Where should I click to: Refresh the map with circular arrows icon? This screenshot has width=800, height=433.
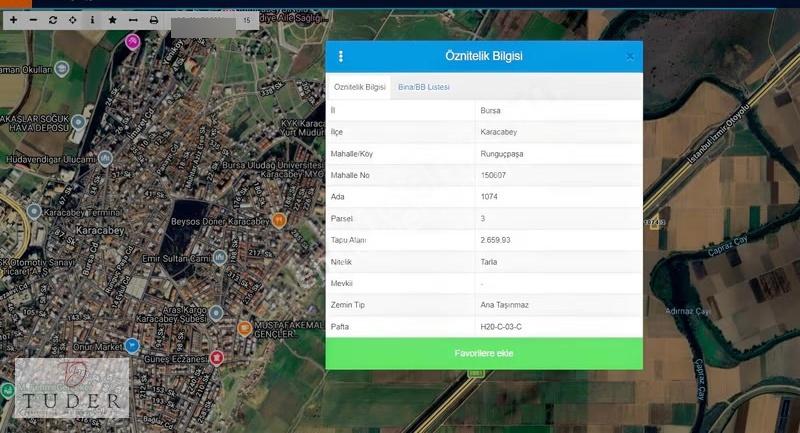click(53, 20)
